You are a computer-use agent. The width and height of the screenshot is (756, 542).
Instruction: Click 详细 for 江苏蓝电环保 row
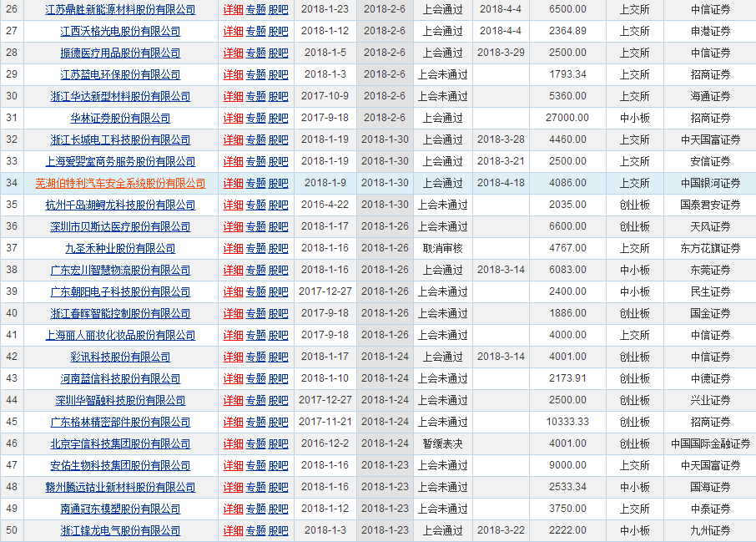pyautogui.click(x=234, y=75)
